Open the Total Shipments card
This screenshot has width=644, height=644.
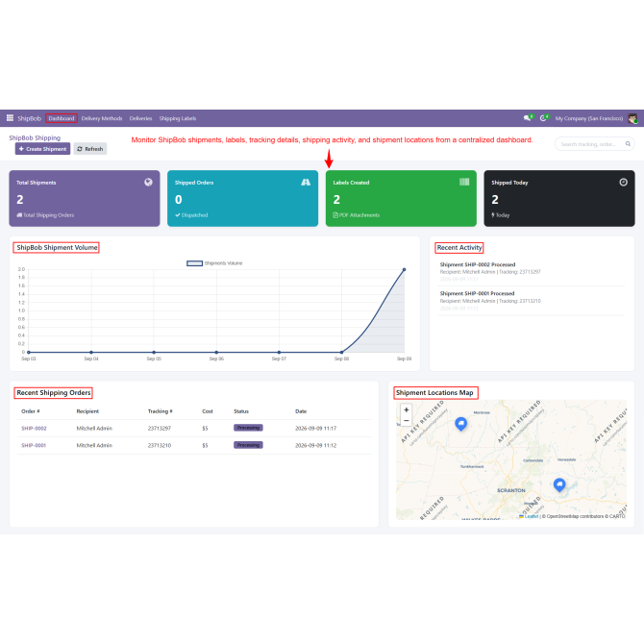[85, 198]
